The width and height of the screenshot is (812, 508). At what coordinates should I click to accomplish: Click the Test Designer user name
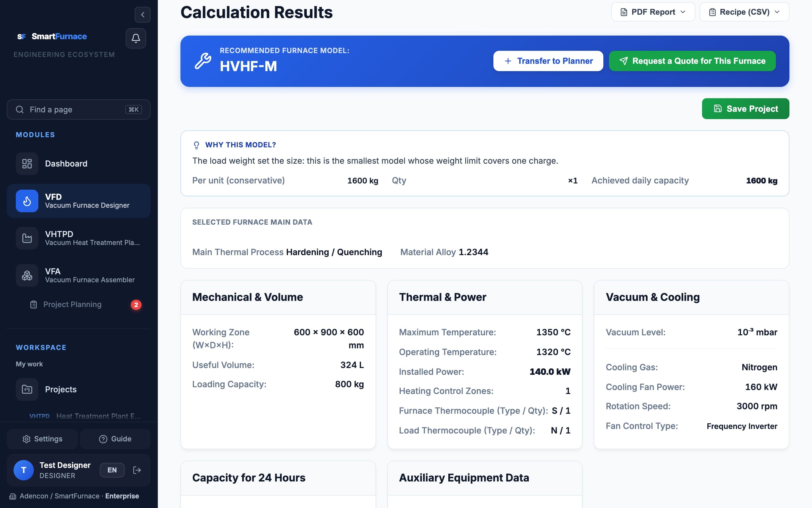point(65,465)
